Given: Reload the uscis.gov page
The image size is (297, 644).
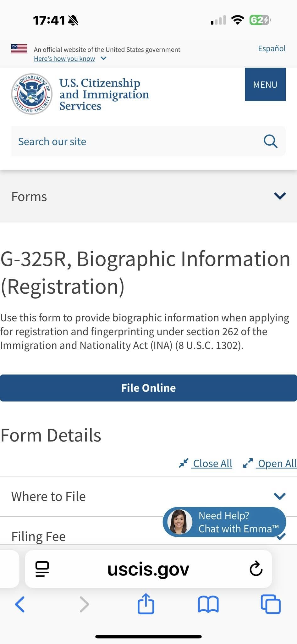Looking at the screenshot, I should [x=256, y=569].
